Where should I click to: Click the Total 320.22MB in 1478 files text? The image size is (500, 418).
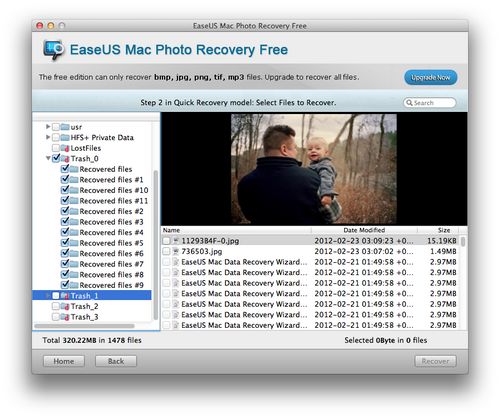(92, 340)
